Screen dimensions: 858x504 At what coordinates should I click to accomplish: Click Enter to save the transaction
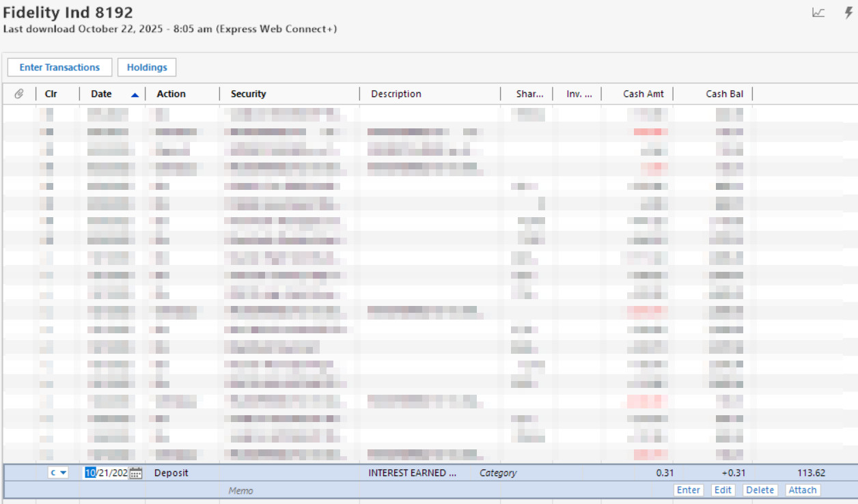click(x=688, y=490)
